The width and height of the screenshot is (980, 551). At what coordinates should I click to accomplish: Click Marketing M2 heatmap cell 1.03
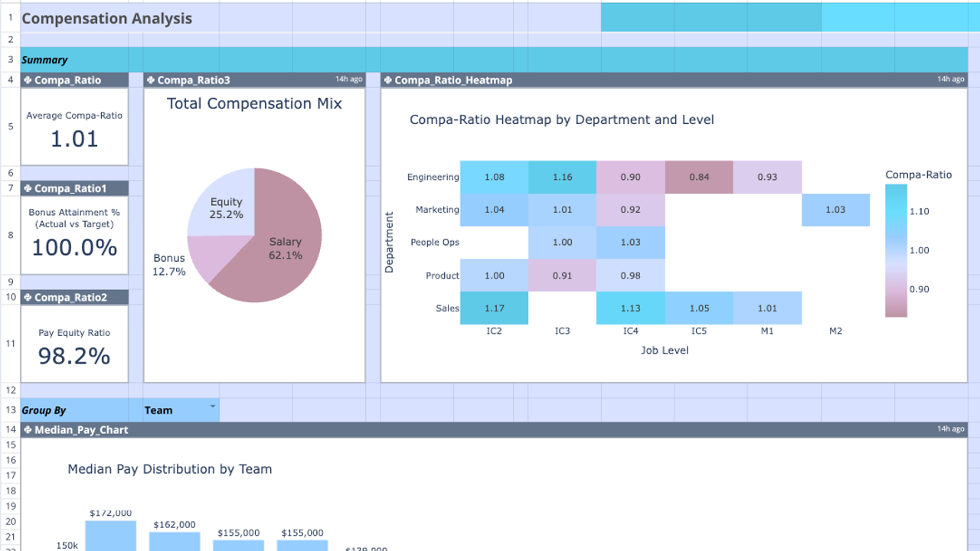coord(835,210)
